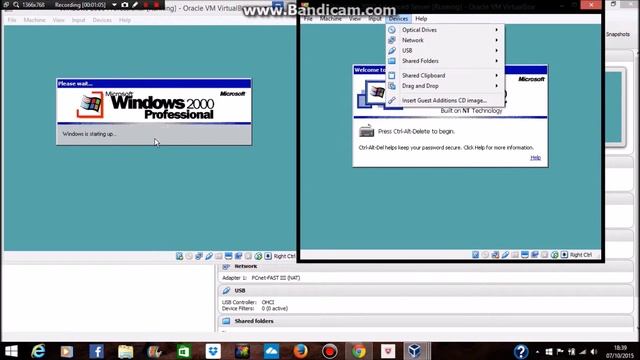This screenshot has height=360, width=640.
Task: Open the Machine menu in right VM window
Action: click(x=331, y=19)
